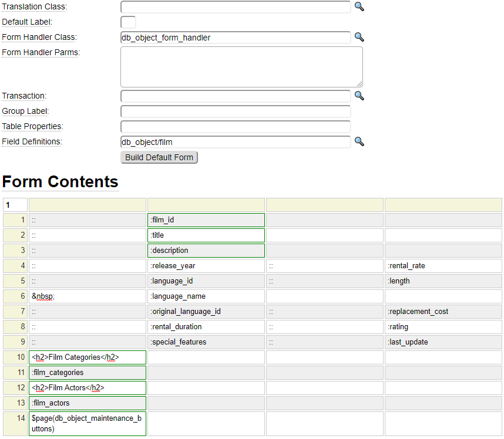Viewport: 504px width, 439px height.
Task: Click the Default Label small input box
Action: pos(128,22)
